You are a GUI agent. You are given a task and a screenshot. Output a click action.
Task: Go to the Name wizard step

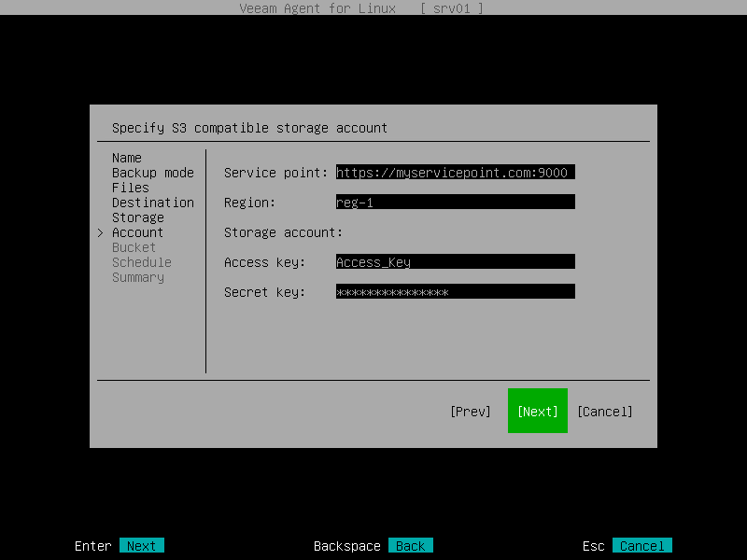point(127,158)
